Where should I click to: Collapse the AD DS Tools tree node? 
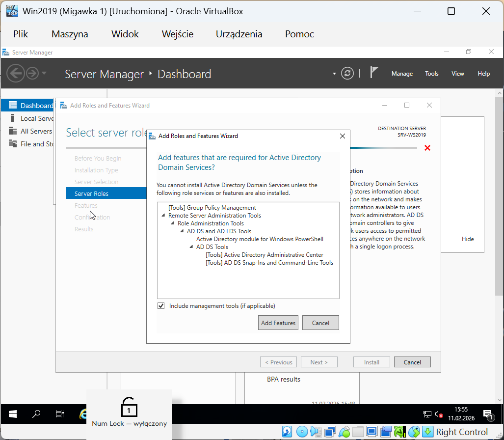pyautogui.click(x=190, y=246)
